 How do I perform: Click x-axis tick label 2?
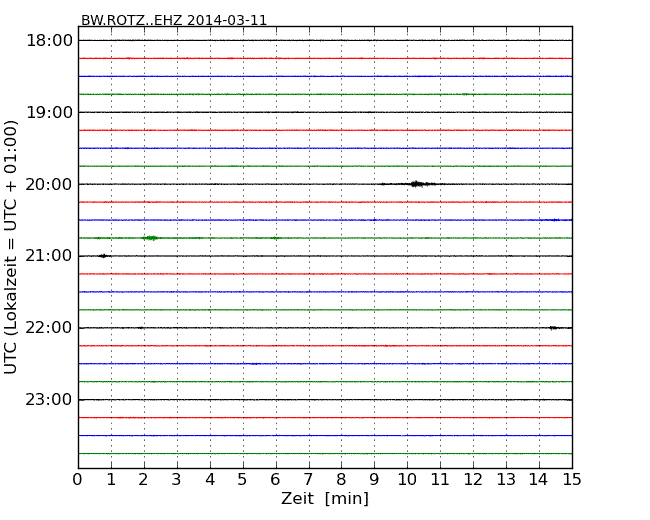coord(143,480)
